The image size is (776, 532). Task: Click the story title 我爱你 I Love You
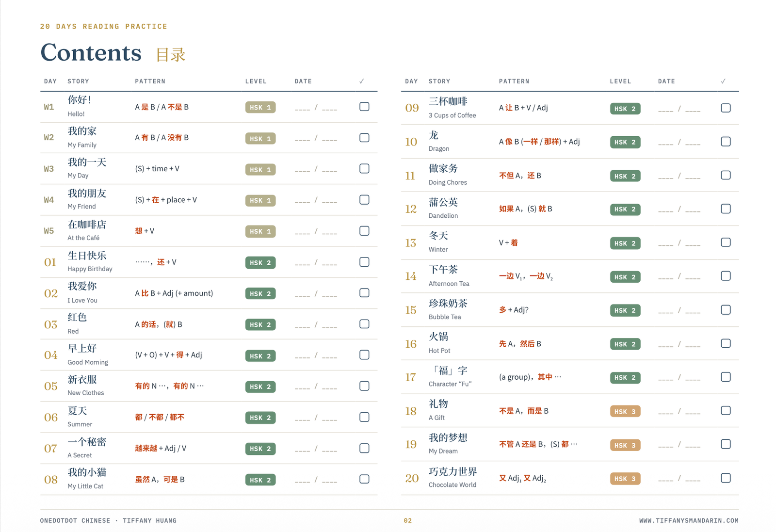click(82, 292)
